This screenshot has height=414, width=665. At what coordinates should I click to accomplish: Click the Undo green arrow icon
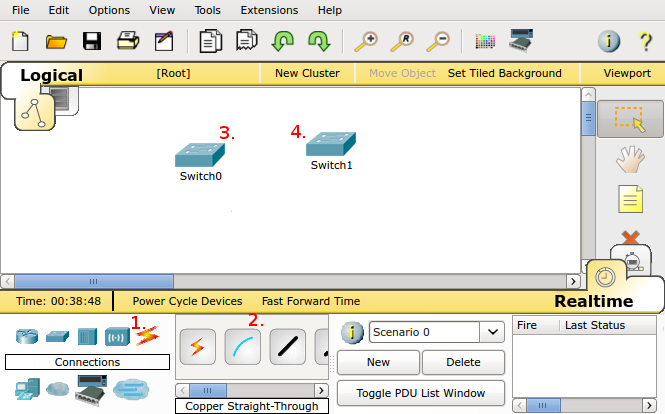pos(283,41)
